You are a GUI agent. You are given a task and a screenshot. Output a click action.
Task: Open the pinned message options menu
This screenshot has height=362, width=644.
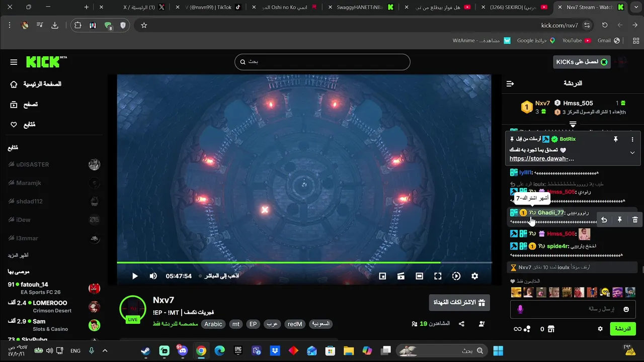[632, 139]
